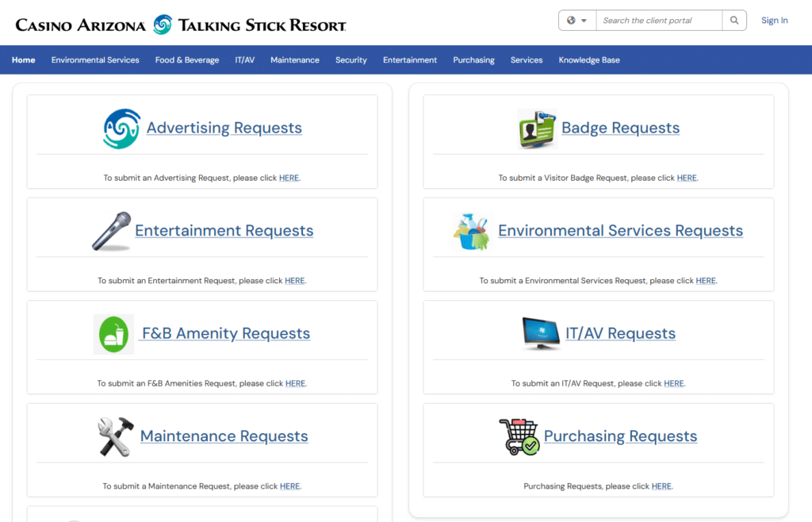Open the Purchasing menu item

coord(474,60)
